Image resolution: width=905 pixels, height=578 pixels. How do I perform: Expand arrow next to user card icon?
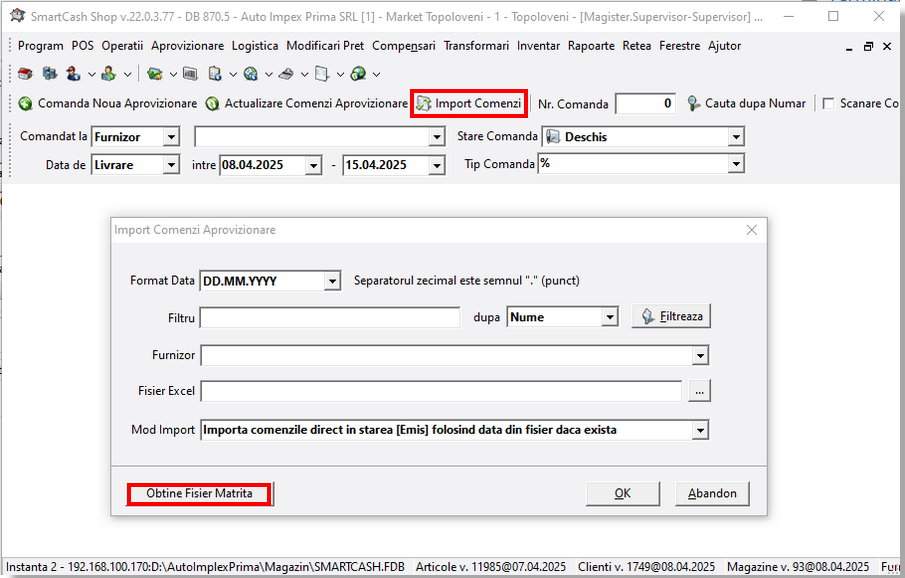click(127, 74)
